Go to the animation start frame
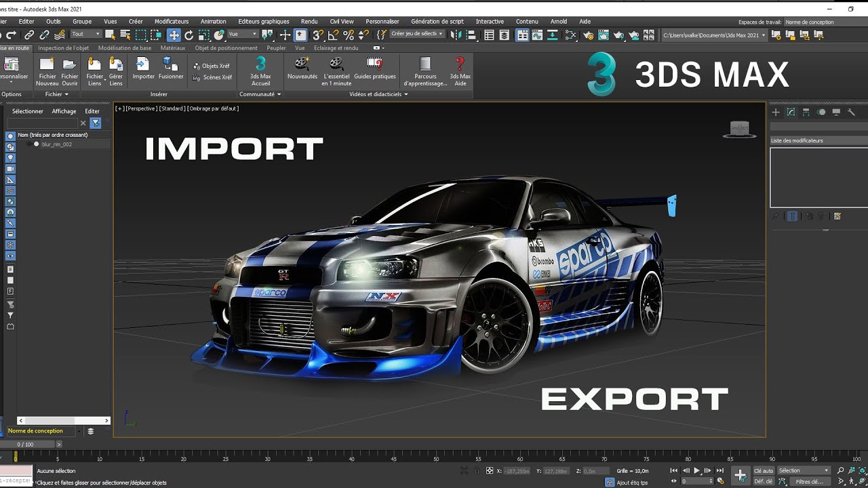The height and width of the screenshot is (488, 868). click(674, 470)
